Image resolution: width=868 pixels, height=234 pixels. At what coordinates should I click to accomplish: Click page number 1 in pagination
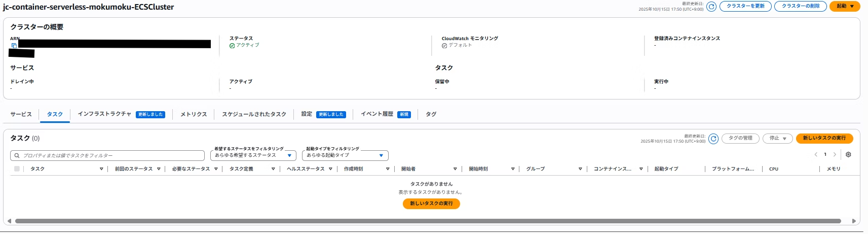tap(825, 154)
